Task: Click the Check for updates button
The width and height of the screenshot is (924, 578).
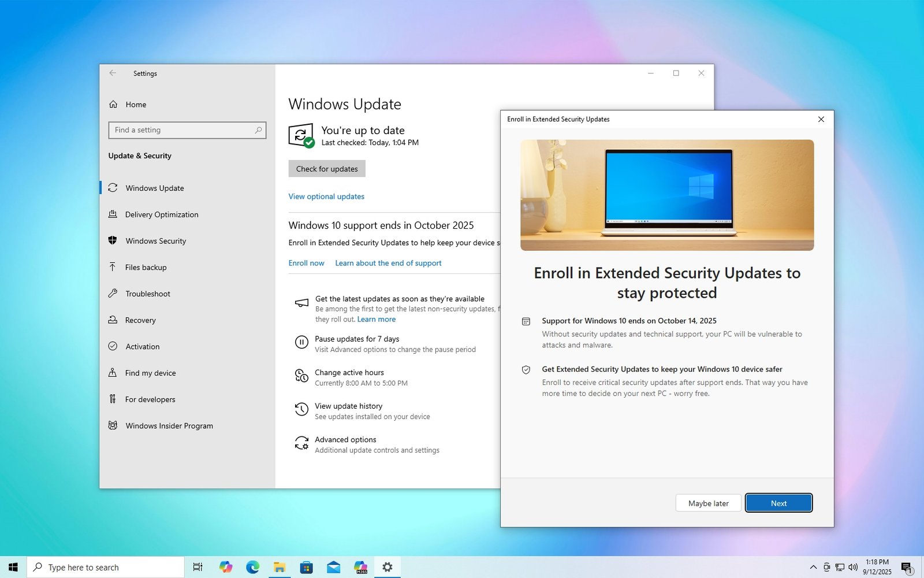Action: [327, 169]
